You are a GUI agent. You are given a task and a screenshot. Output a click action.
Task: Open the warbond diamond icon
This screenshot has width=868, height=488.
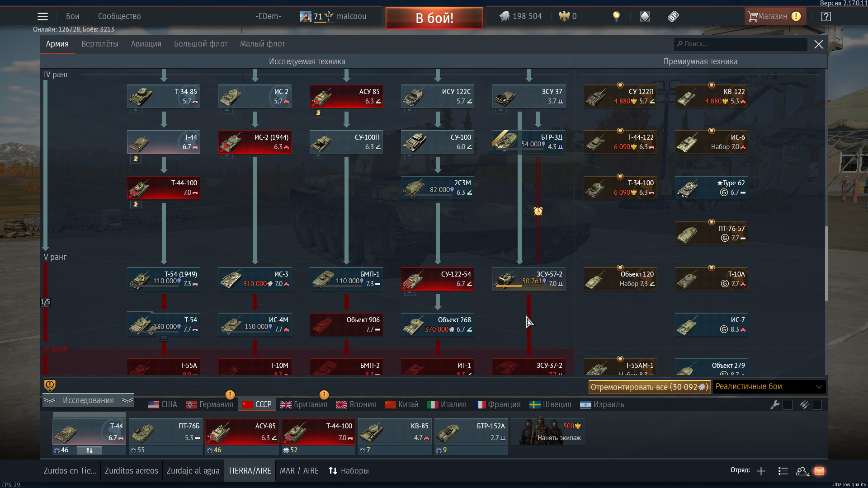pyautogui.click(x=645, y=17)
